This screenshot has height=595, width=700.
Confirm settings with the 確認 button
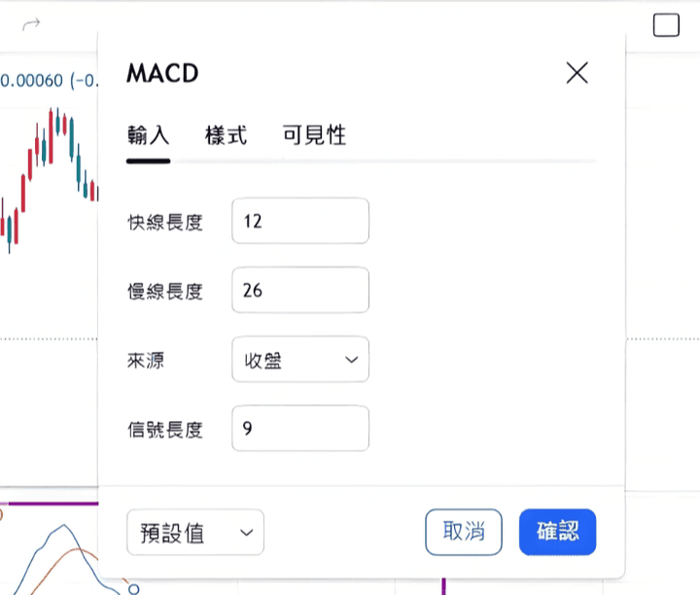click(557, 532)
